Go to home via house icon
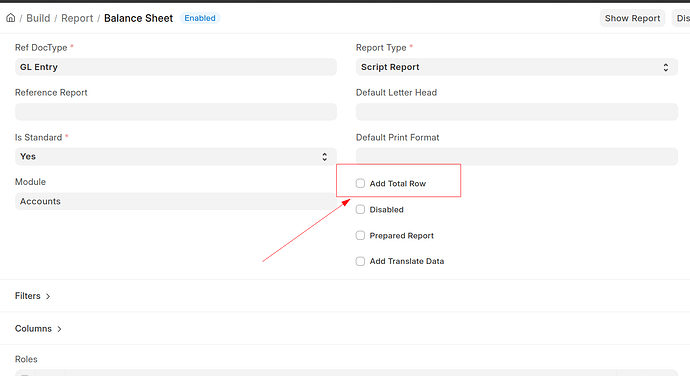 pos(11,18)
